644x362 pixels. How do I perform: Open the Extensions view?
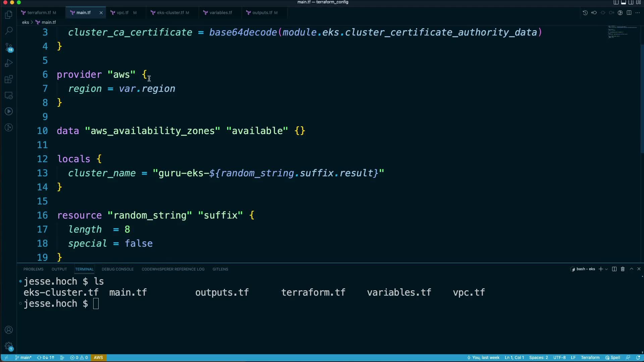point(9,79)
